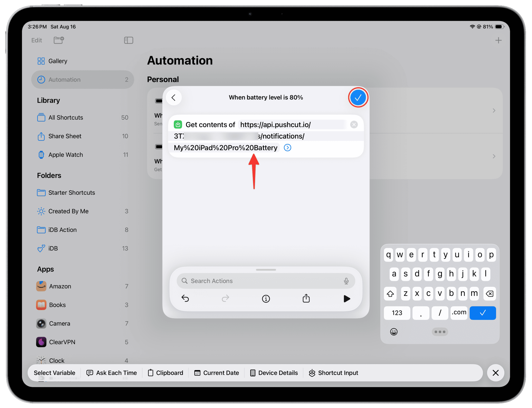Open Camera app shortcuts
The height and width of the screenshot is (408, 532).
[83, 324]
